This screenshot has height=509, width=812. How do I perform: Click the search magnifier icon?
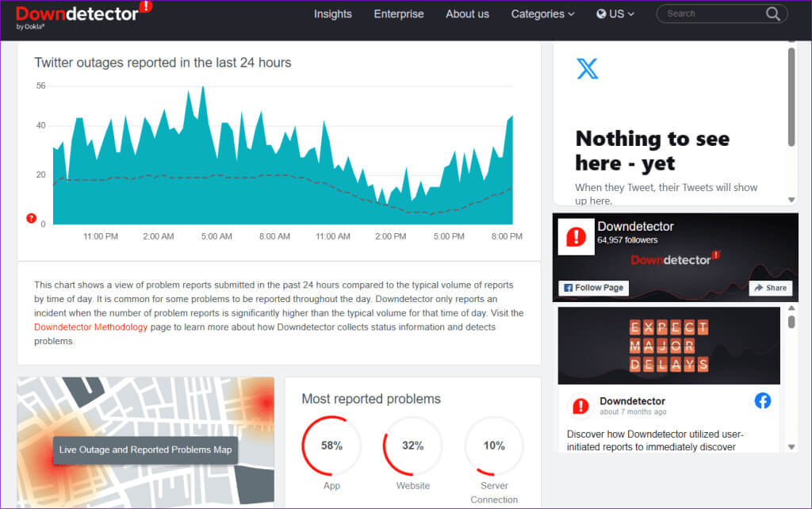tap(772, 14)
